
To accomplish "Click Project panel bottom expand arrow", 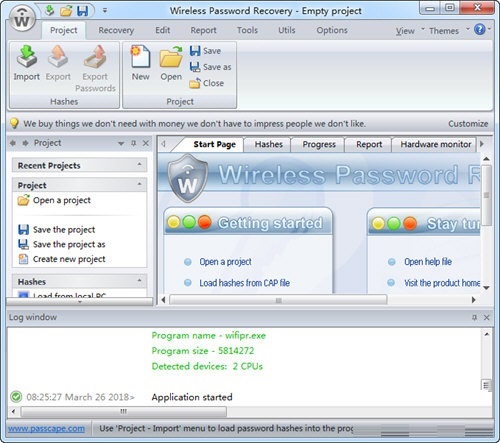I will pos(80,302).
